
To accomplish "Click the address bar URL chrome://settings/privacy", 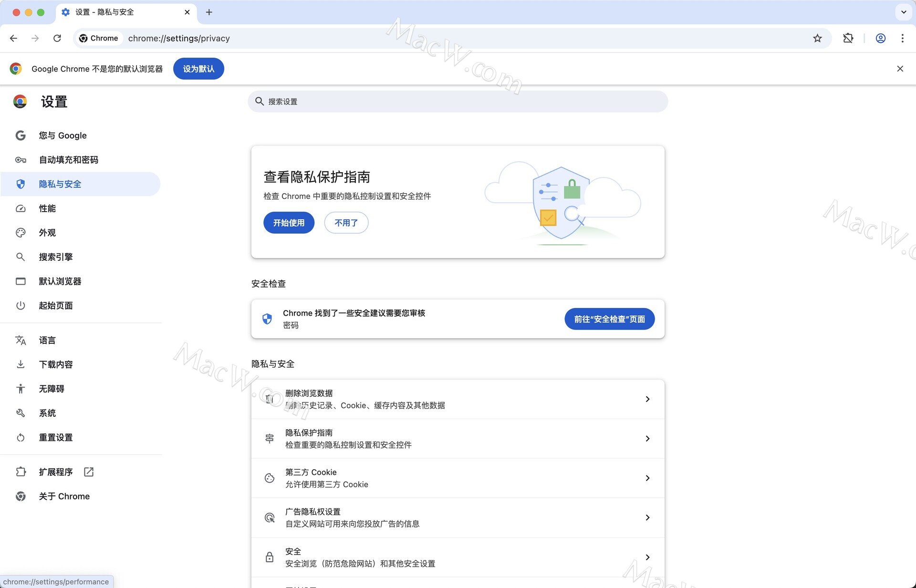I will click(179, 38).
